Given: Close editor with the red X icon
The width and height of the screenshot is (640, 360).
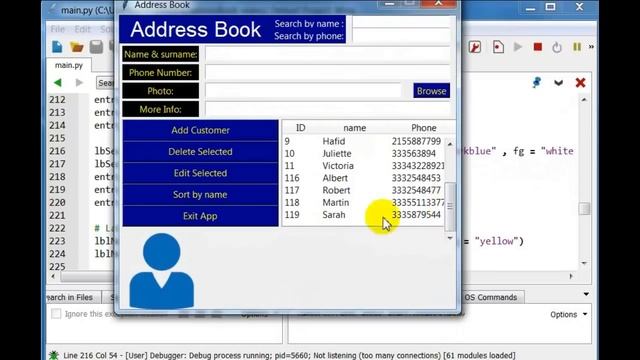Looking at the screenshot, I should click(580, 83).
